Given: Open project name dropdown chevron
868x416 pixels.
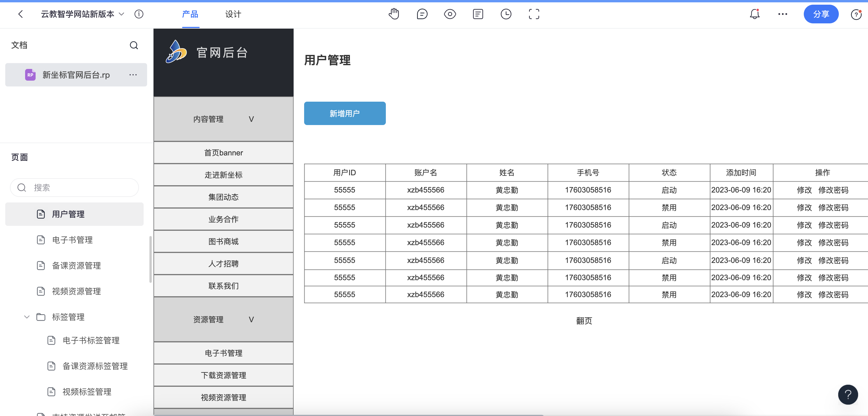Looking at the screenshot, I should click(x=122, y=14).
